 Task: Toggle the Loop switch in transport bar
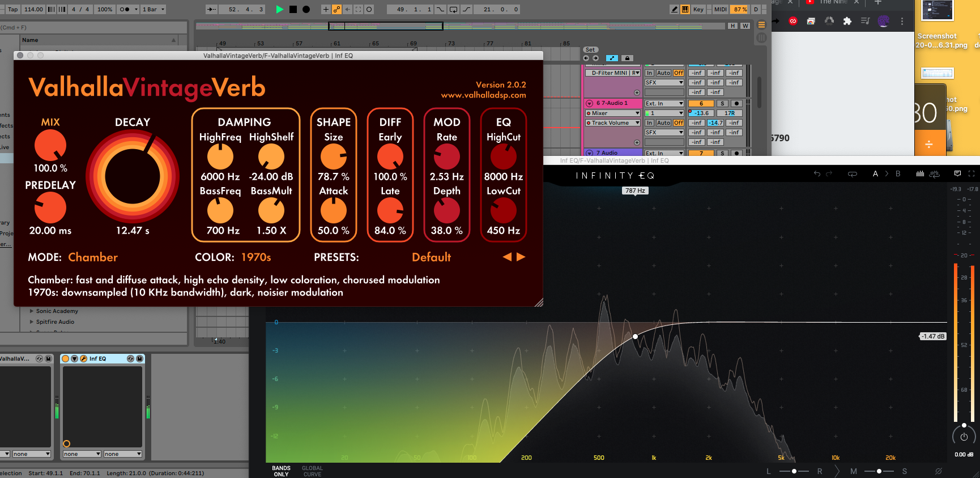pos(454,9)
